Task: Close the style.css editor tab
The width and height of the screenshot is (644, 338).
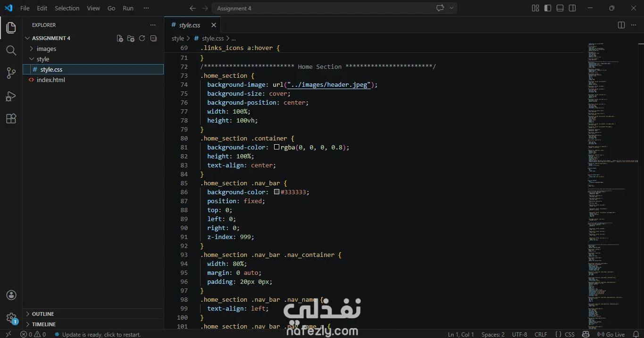Action: click(214, 25)
